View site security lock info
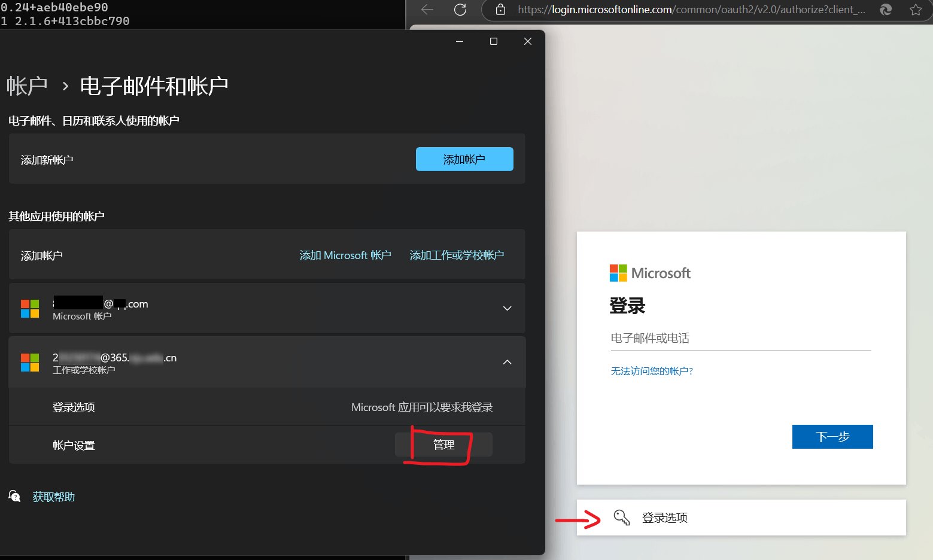 (501, 10)
